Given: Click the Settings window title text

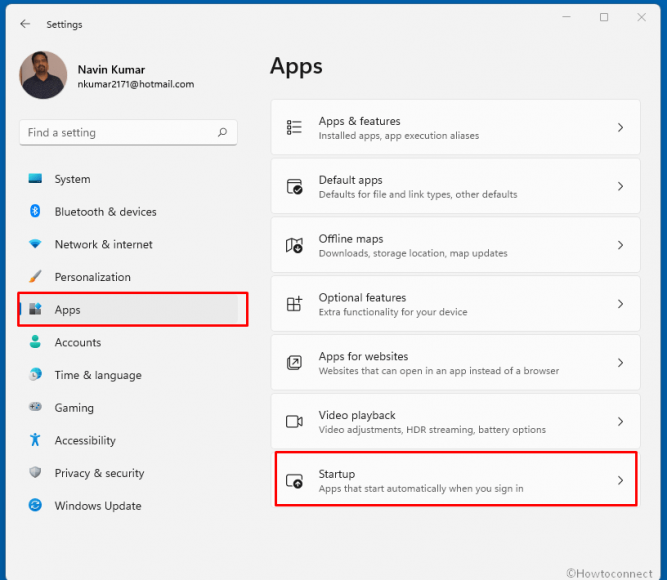Looking at the screenshot, I should click(64, 25).
